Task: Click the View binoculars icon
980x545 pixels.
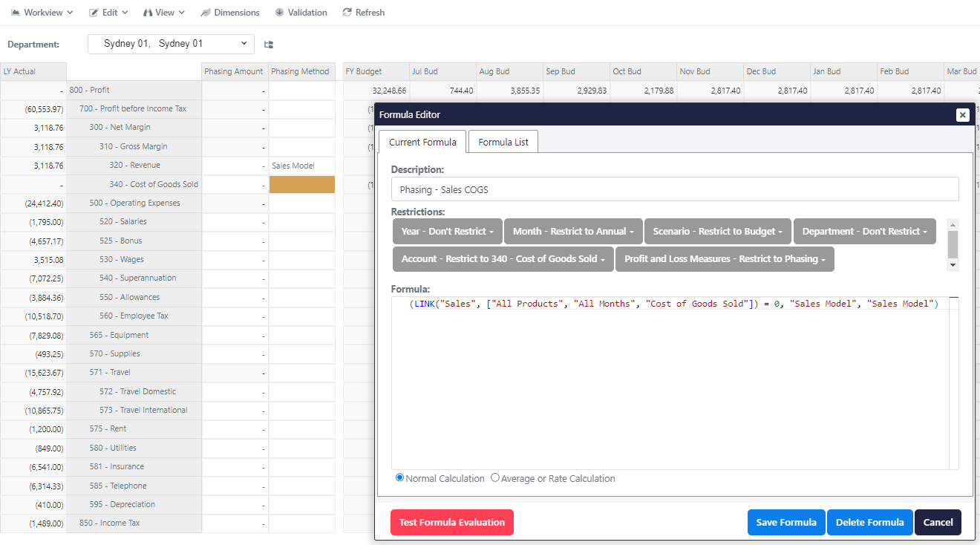Action: [x=148, y=13]
